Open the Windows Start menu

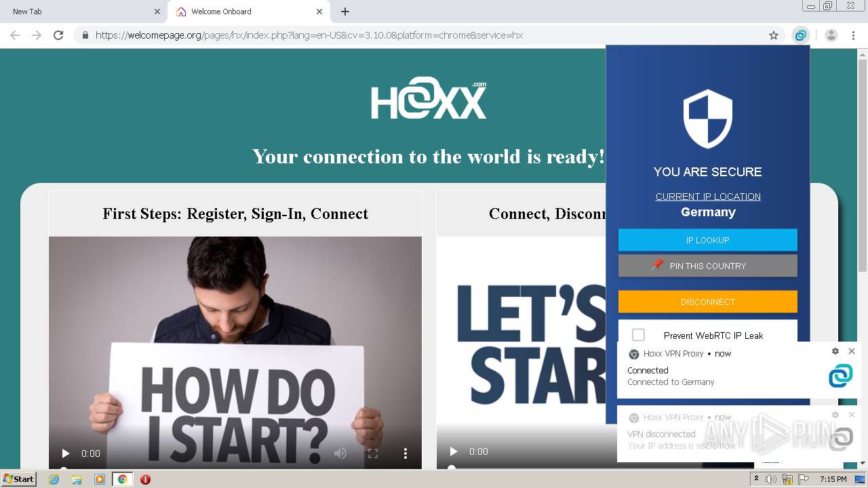pos(19,479)
